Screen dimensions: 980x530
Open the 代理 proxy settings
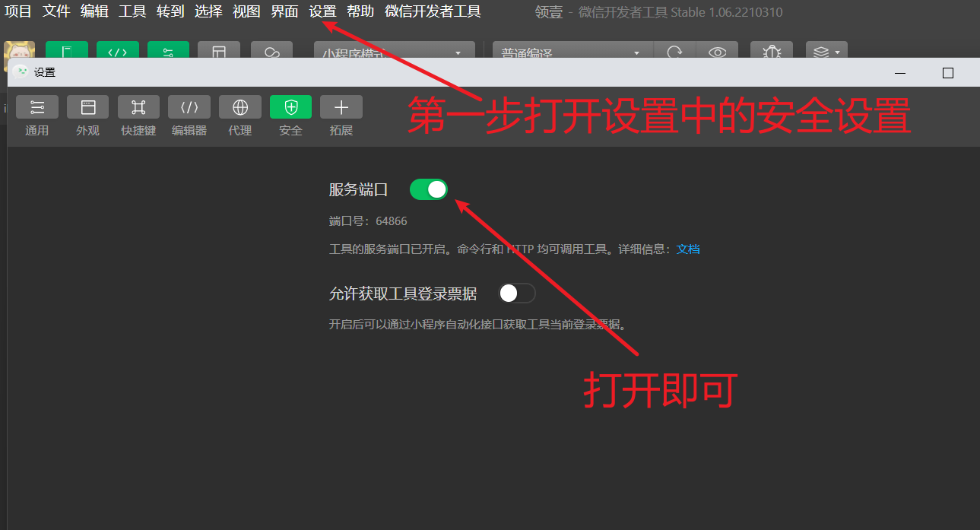click(239, 107)
